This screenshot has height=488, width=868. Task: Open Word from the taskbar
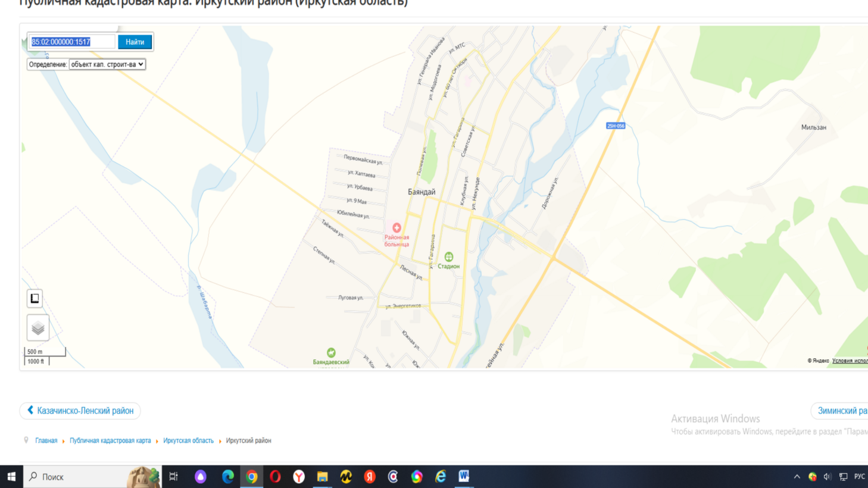[x=464, y=477]
